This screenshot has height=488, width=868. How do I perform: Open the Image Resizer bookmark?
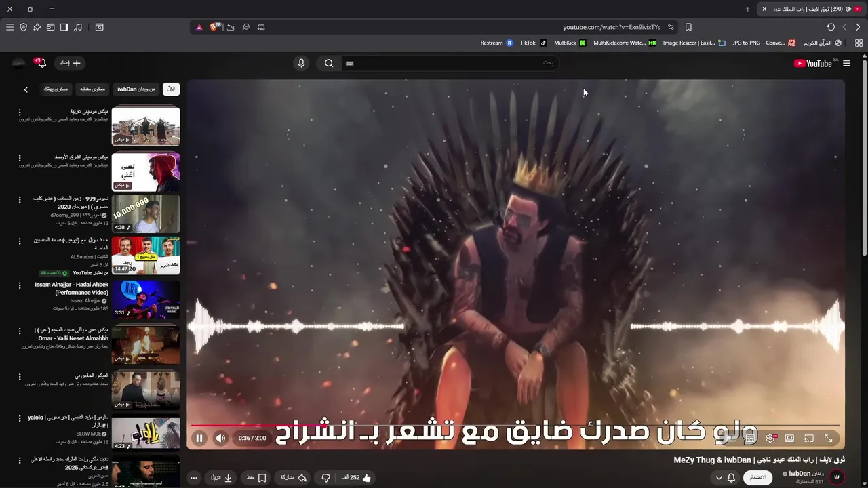point(694,43)
